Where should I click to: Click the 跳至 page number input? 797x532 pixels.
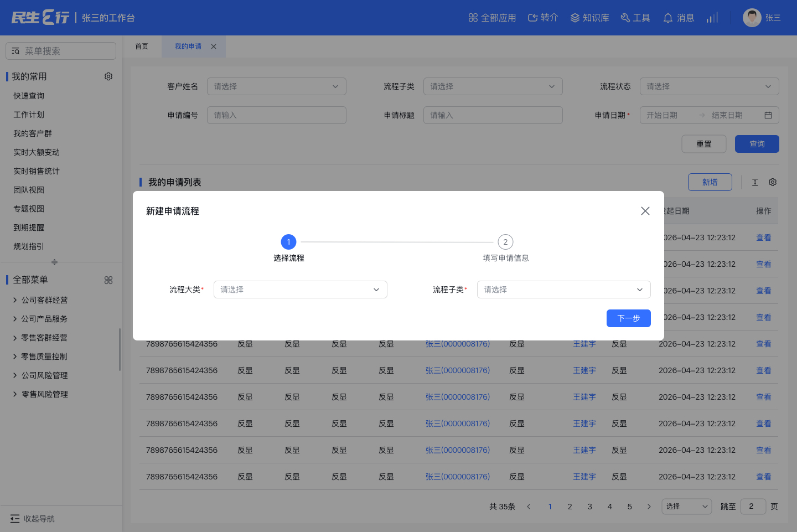(753, 507)
